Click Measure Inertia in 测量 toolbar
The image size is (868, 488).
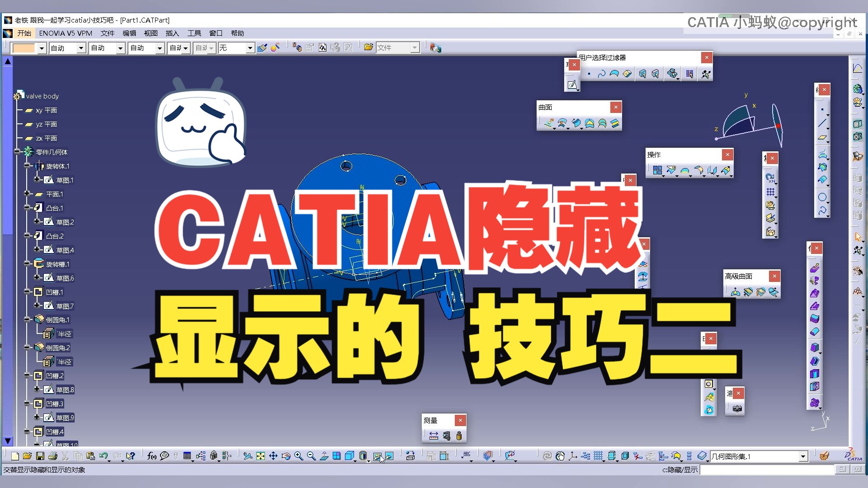[459, 436]
